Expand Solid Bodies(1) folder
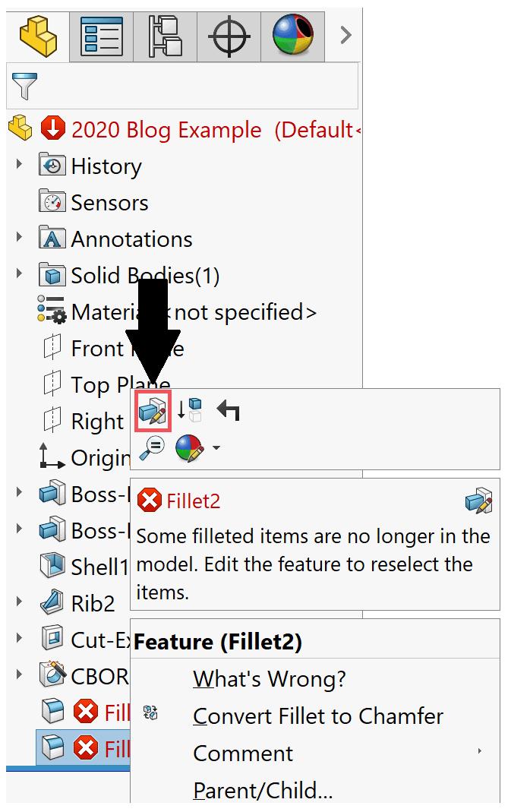This screenshot has width=530, height=812. click(19, 273)
